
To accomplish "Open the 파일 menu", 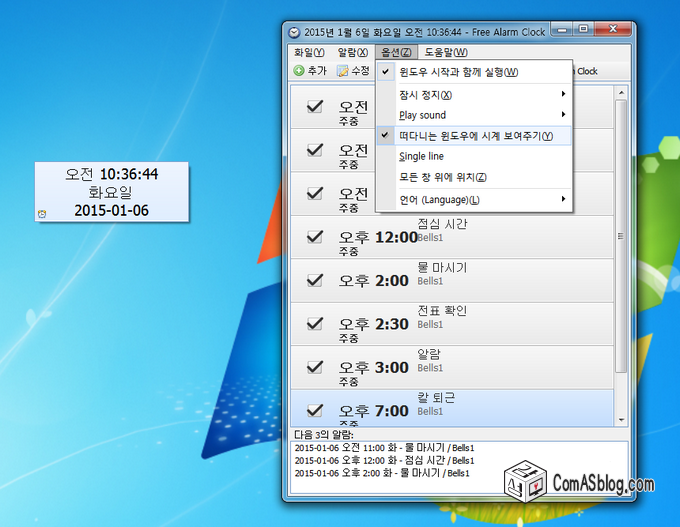I will 309,52.
